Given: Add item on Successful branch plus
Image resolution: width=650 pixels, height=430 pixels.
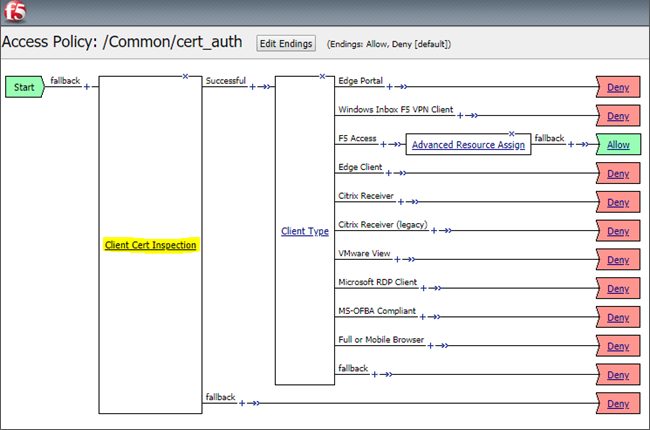Looking at the screenshot, I should tap(252, 87).
